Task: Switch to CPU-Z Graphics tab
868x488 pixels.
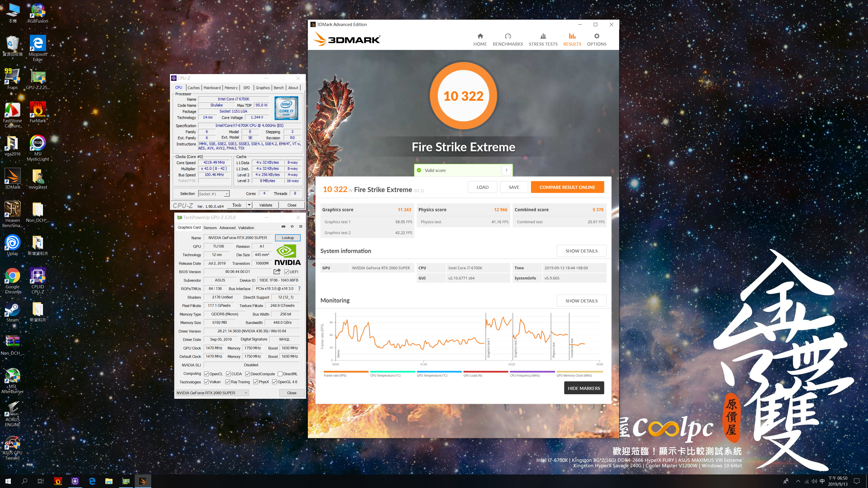Action: (x=262, y=88)
